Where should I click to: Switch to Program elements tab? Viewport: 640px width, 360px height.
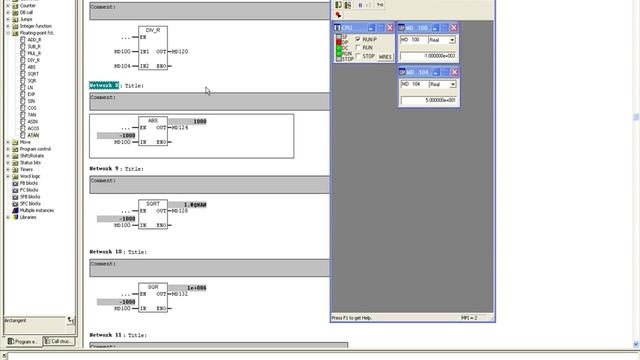pos(22,341)
